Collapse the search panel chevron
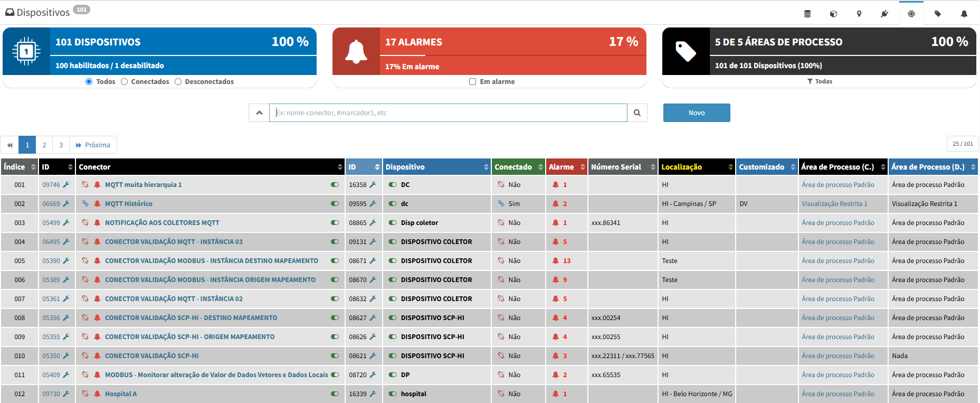Screen dimensions: 980x403 click(x=259, y=113)
